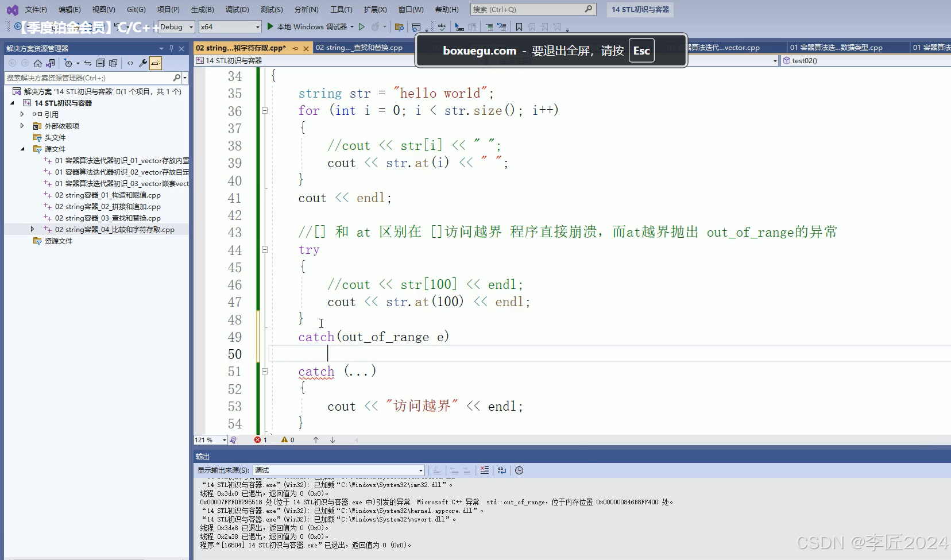Open output source dropdown showing 调试

[x=339, y=470]
